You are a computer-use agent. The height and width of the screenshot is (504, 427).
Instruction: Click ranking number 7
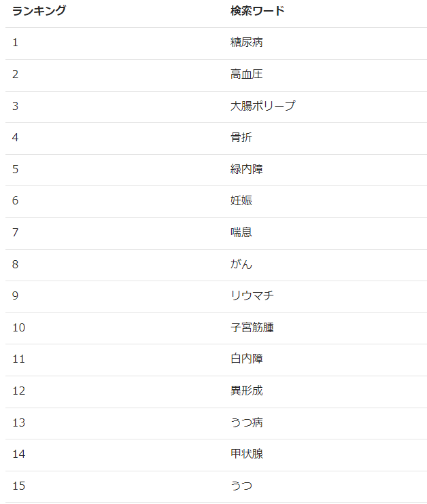[x=15, y=232]
